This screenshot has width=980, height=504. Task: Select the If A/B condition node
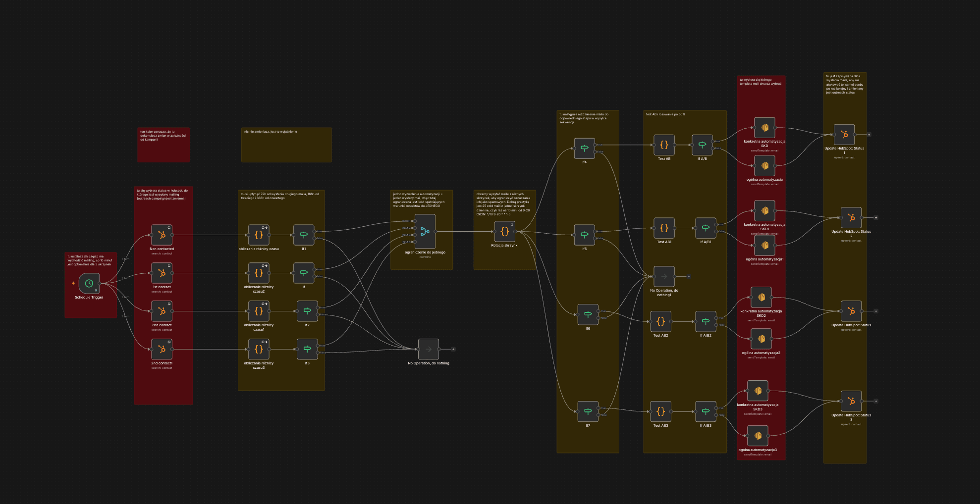tap(702, 145)
